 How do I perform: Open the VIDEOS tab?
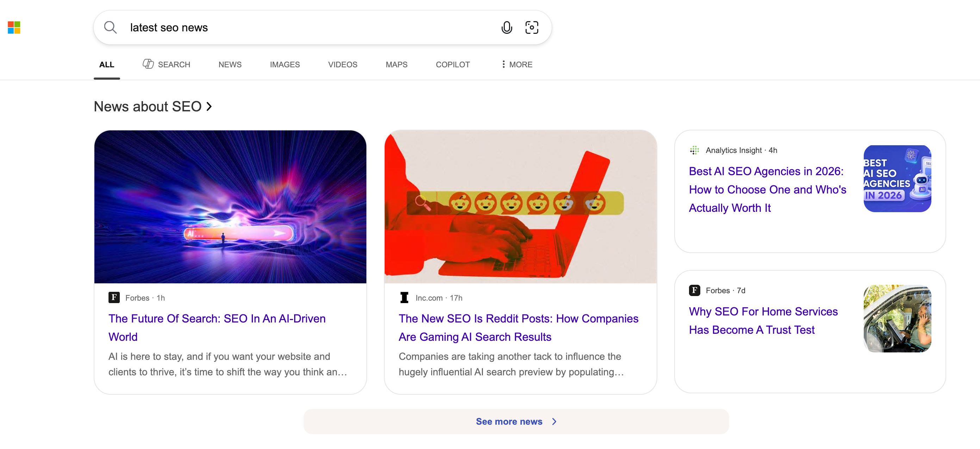point(342,65)
